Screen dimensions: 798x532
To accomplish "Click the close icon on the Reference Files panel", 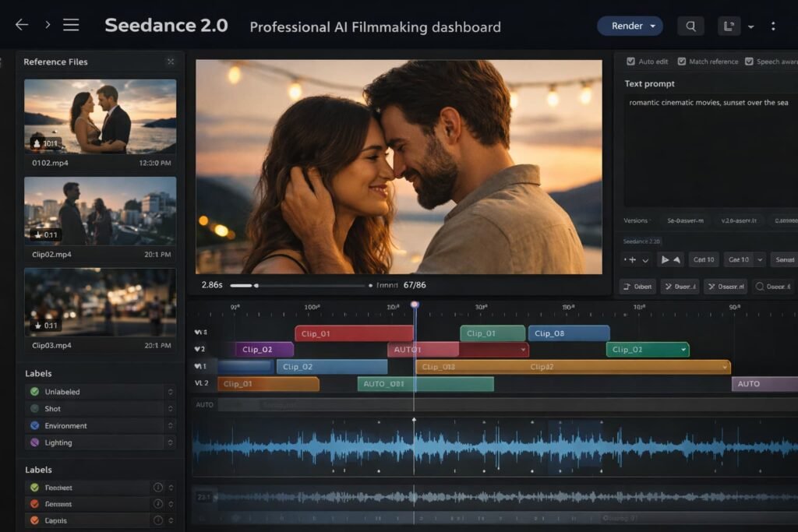I will tap(171, 62).
